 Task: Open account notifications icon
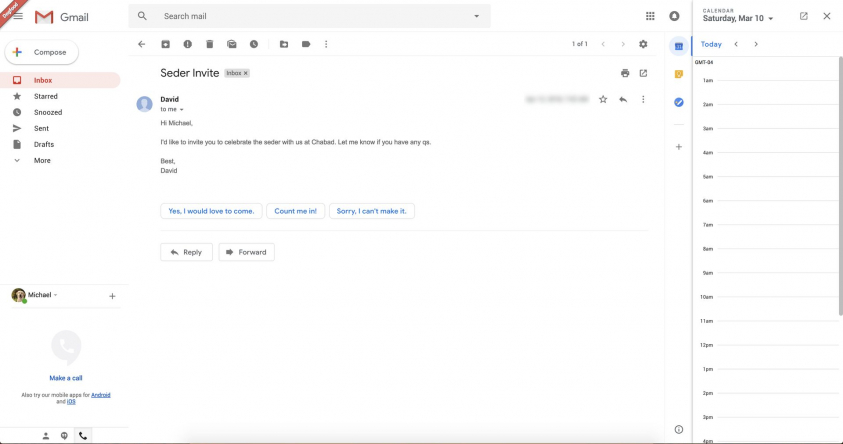(674, 16)
